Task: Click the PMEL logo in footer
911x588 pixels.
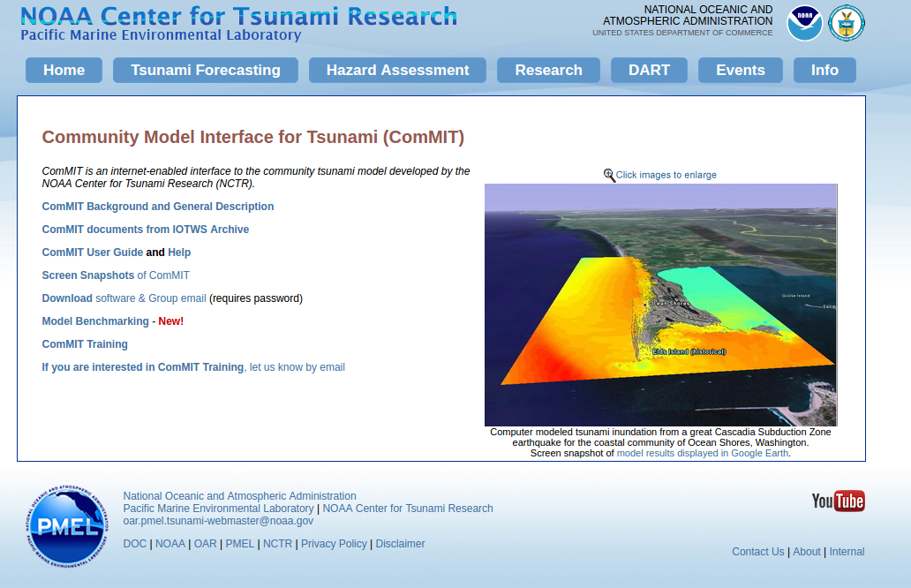Action: tap(67, 526)
